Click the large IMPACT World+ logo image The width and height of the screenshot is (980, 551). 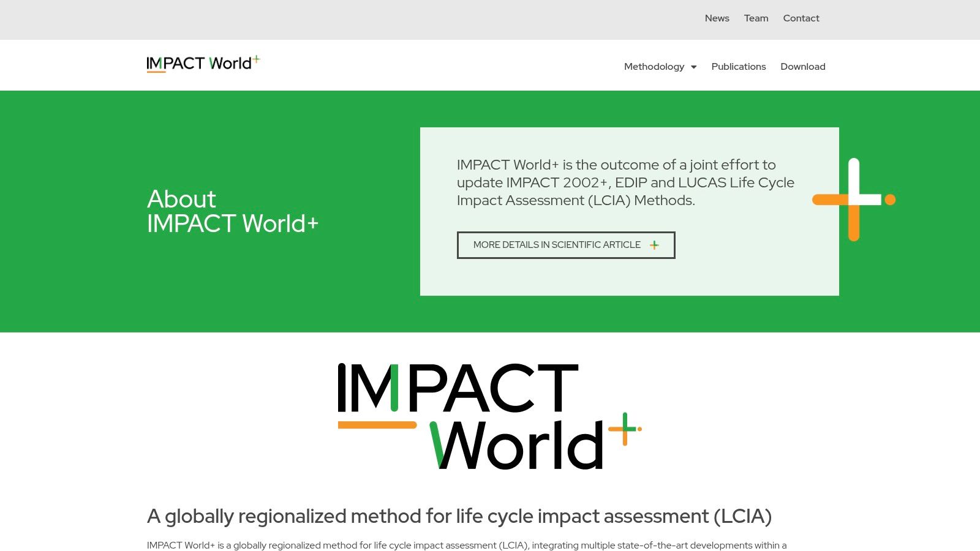click(490, 416)
